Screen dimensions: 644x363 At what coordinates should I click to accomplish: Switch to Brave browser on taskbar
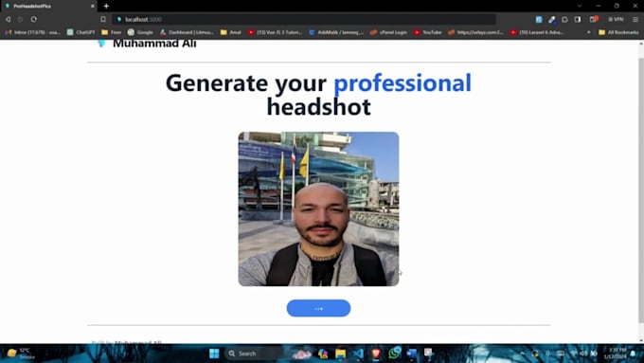click(x=376, y=354)
